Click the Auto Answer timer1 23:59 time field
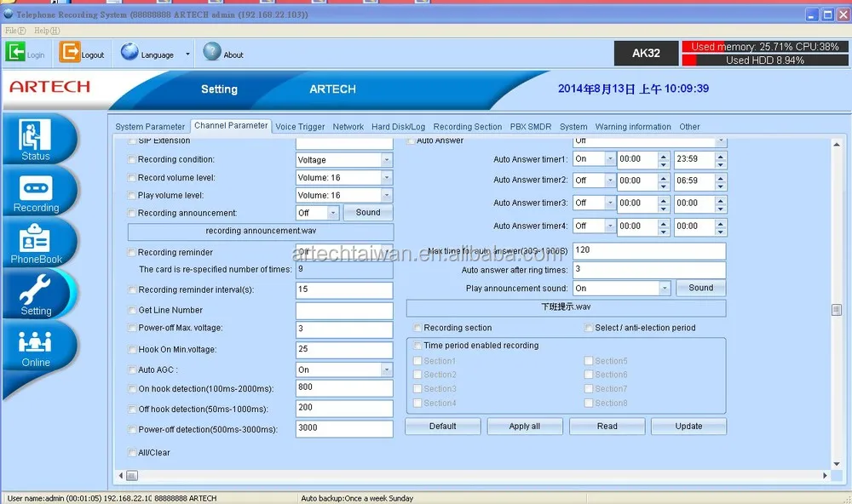The height and width of the screenshot is (504, 852). [699, 159]
